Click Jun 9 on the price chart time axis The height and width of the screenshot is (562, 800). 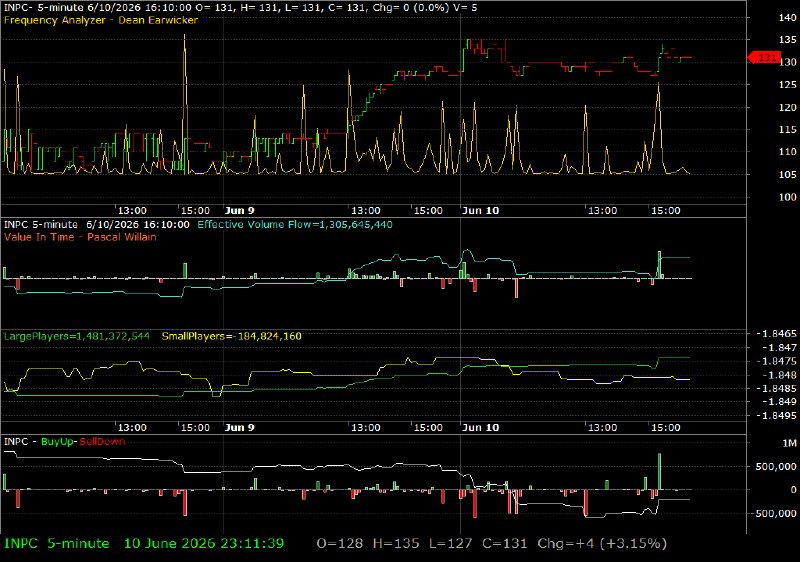pyautogui.click(x=239, y=211)
